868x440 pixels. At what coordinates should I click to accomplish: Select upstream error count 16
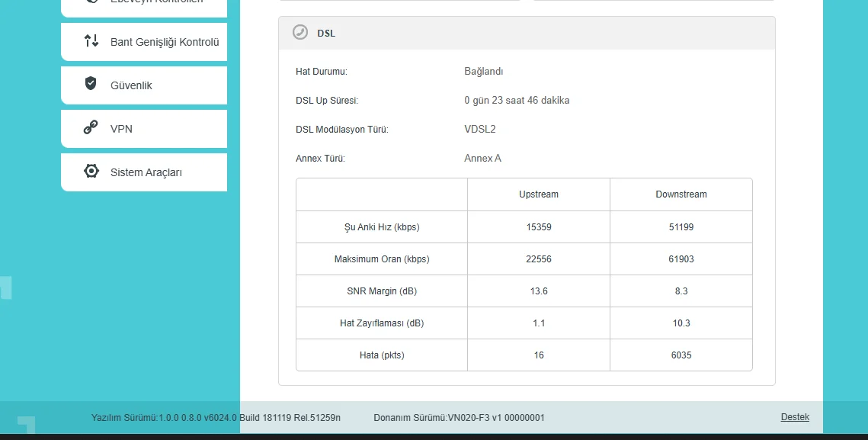click(x=539, y=355)
